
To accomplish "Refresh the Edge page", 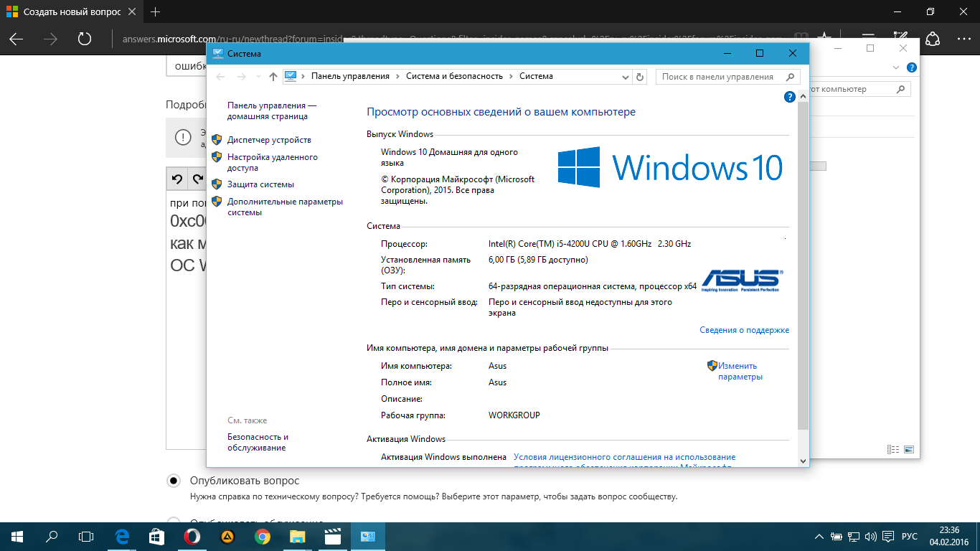I will click(x=85, y=39).
